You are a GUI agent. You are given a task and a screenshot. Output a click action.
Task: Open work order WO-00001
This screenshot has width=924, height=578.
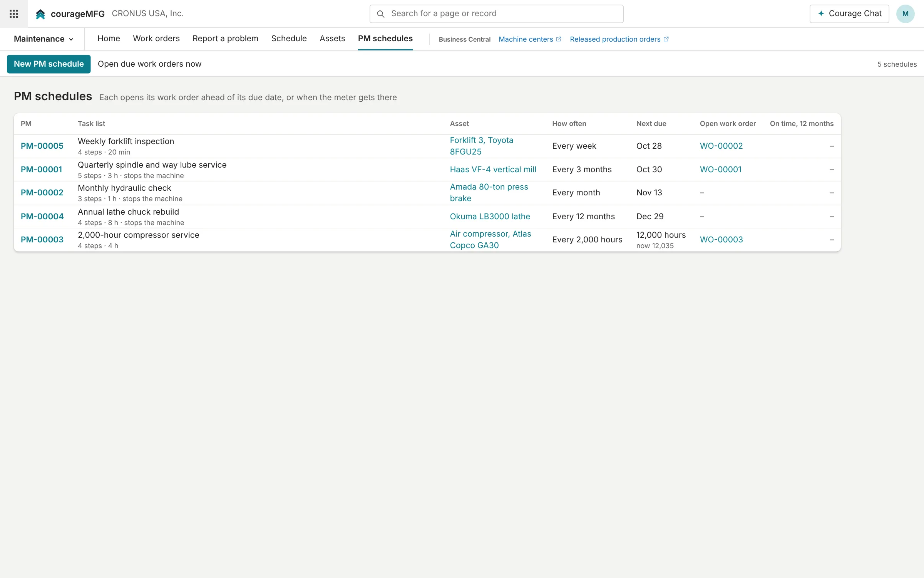tap(721, 170)
